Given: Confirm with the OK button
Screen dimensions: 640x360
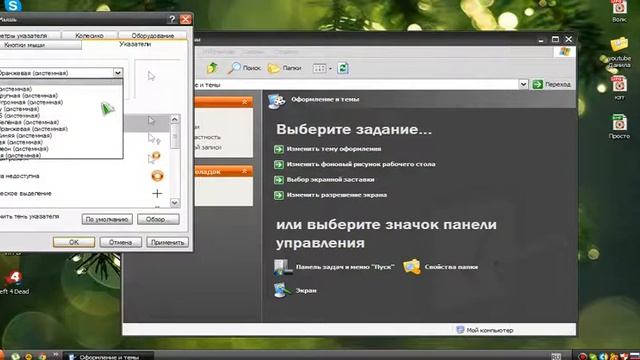Looking at the screenshot, I should 74,242.
